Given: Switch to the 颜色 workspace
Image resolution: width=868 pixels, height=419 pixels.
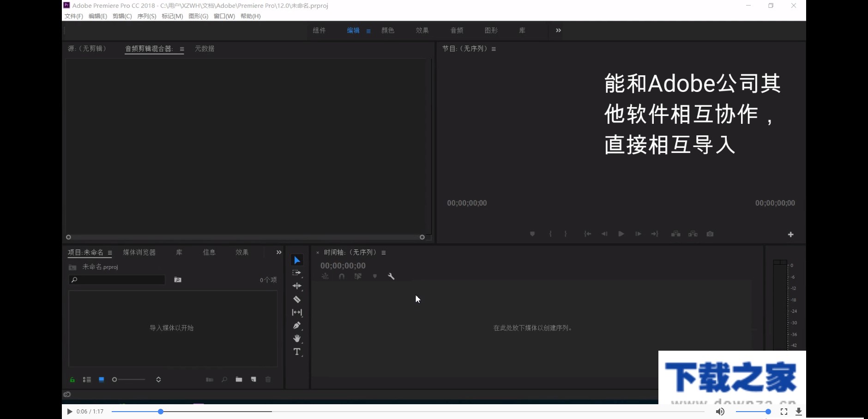Looking at the screenshot, I should [388, 30].
